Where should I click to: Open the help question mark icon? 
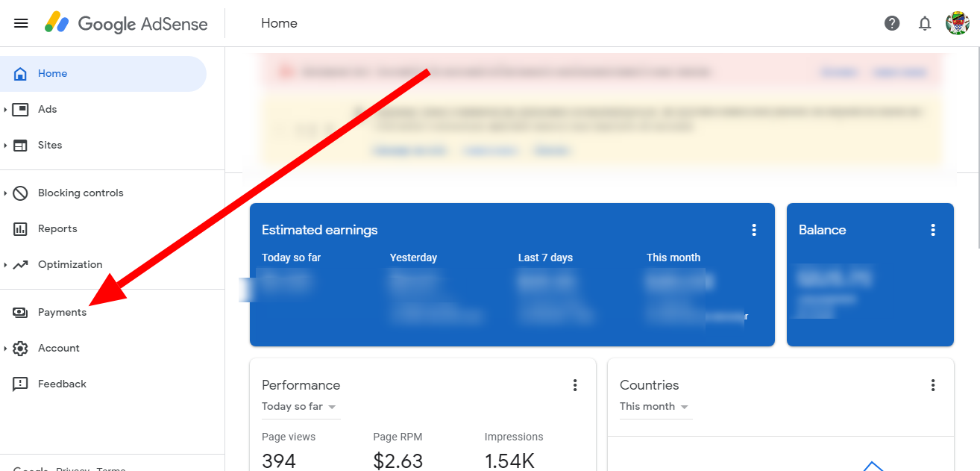892,23
